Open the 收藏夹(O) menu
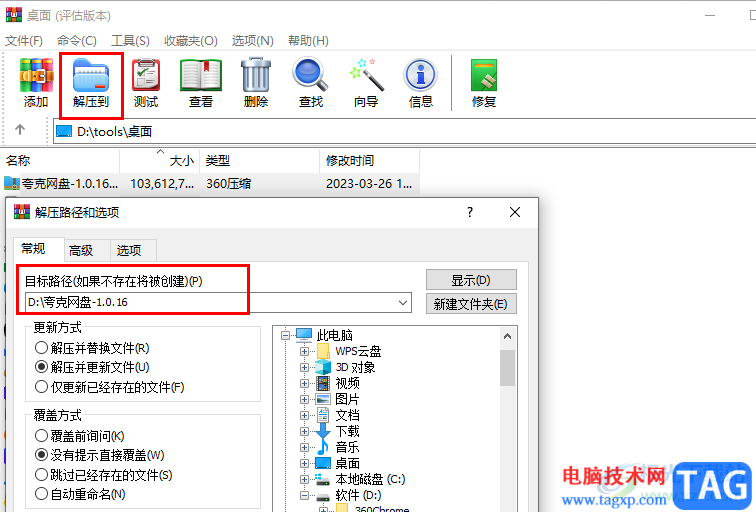756x512 pixels. click(x=190, y=40)
